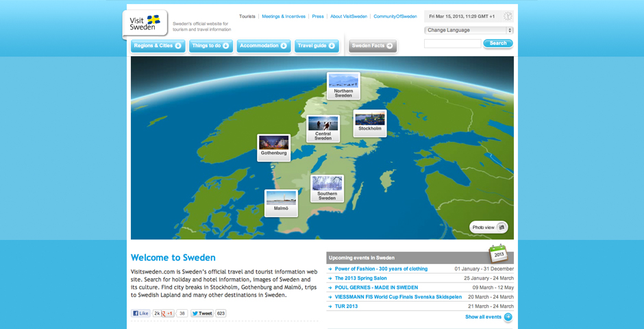The image size is (644, 329).
Task: Click the Welcome to Sweden heading
Action: point(173,258)
